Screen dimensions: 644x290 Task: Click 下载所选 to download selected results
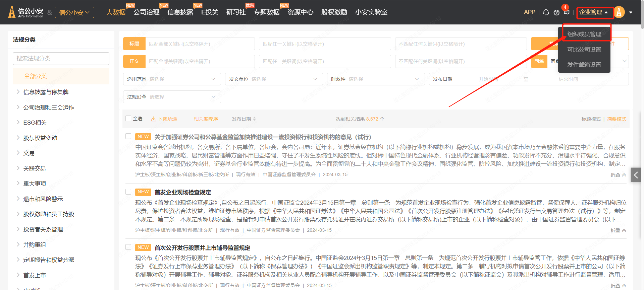click(167, 119)
